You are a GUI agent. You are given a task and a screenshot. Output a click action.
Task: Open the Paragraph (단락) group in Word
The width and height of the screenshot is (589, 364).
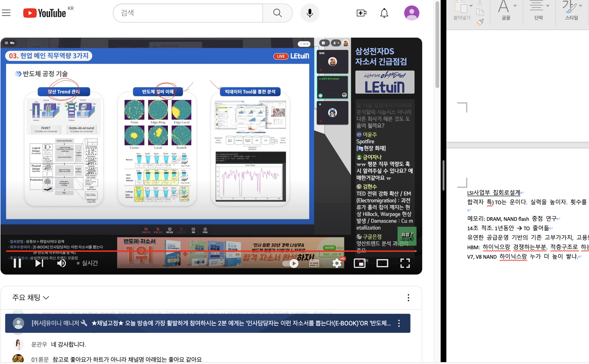pyautogui.click(x=538, y=10)
